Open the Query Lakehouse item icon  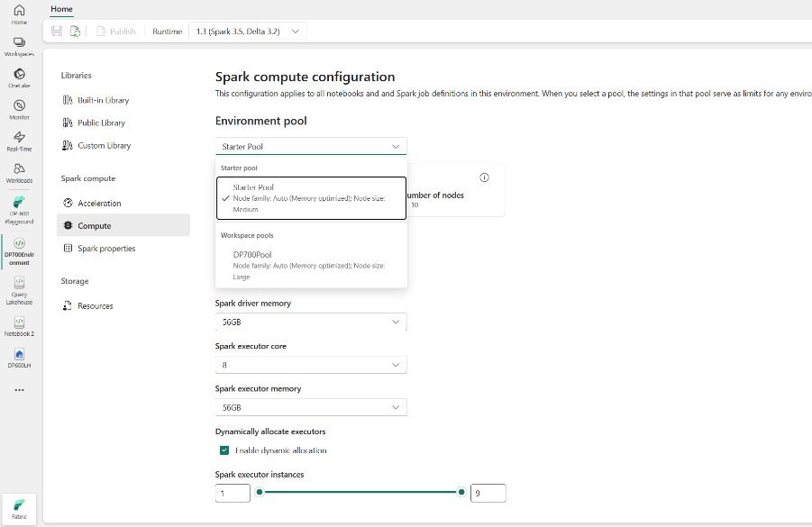pos(19,283)
